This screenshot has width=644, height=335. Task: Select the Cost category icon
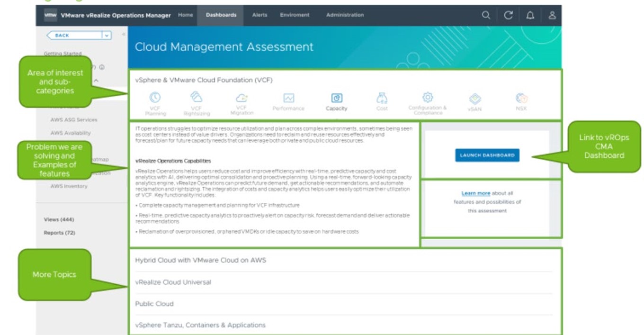(382, 98)
